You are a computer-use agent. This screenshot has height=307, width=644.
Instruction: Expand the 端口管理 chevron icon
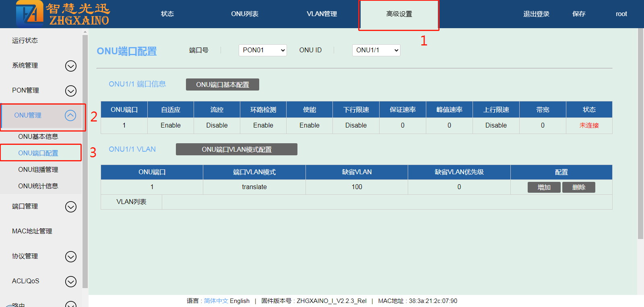click(71, 207)
